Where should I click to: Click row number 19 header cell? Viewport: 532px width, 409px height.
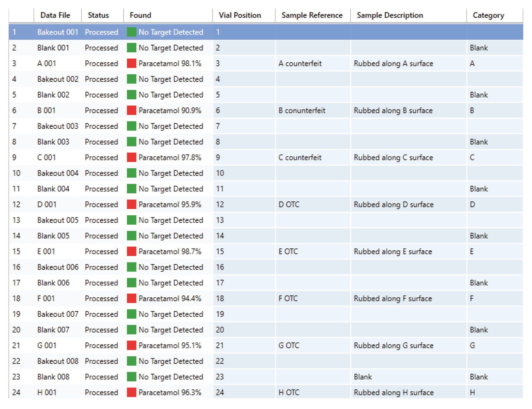coord(16,314)
